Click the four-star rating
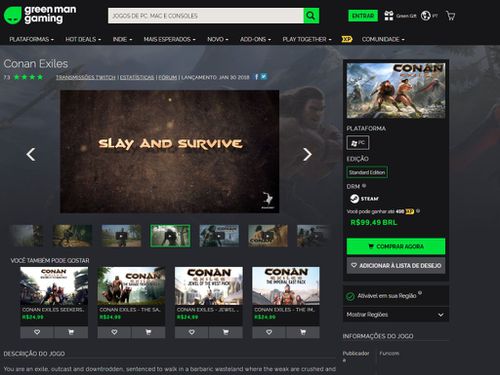 click(x=28, y=77)
